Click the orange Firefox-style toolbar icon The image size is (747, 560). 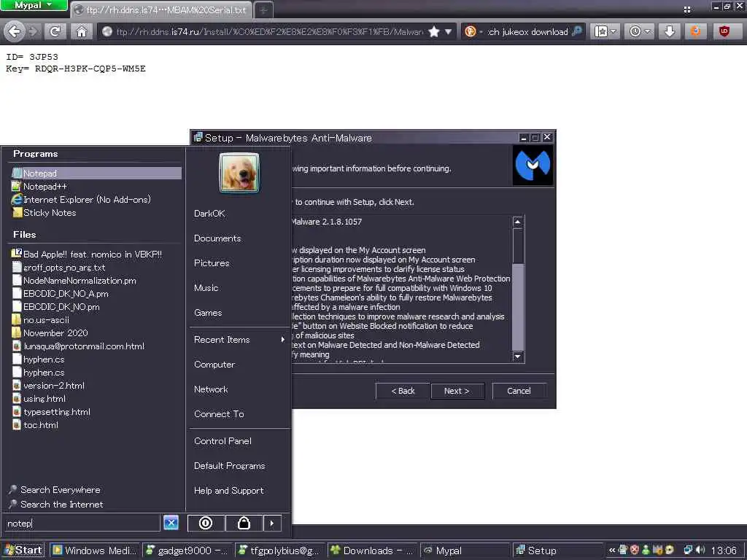tap(695, 31)
